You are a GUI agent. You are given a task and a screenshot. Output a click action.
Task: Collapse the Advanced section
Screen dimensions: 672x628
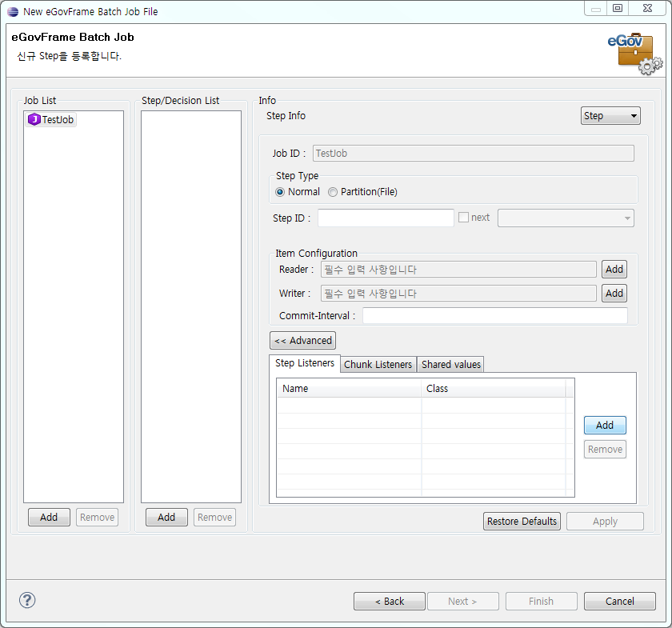tap(302, 340)
